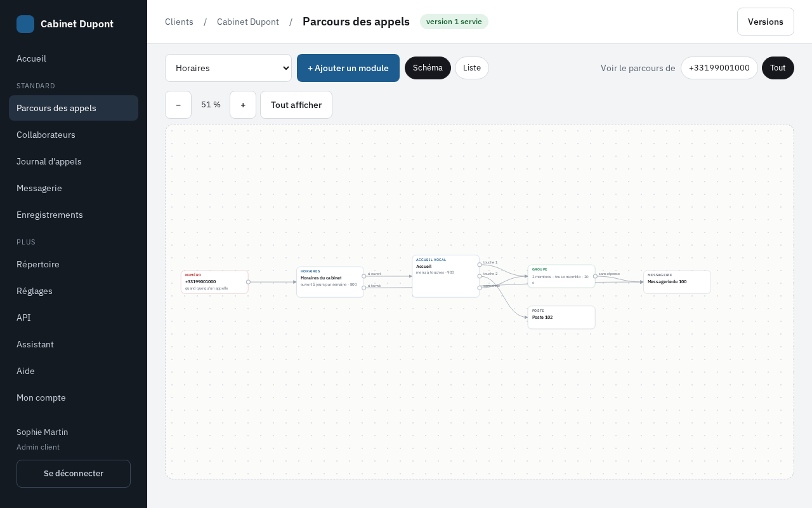The image size is (812, 508).
Task: Open the Collaborateurs page
Action: pyautogui.click(x=74, y=135)
